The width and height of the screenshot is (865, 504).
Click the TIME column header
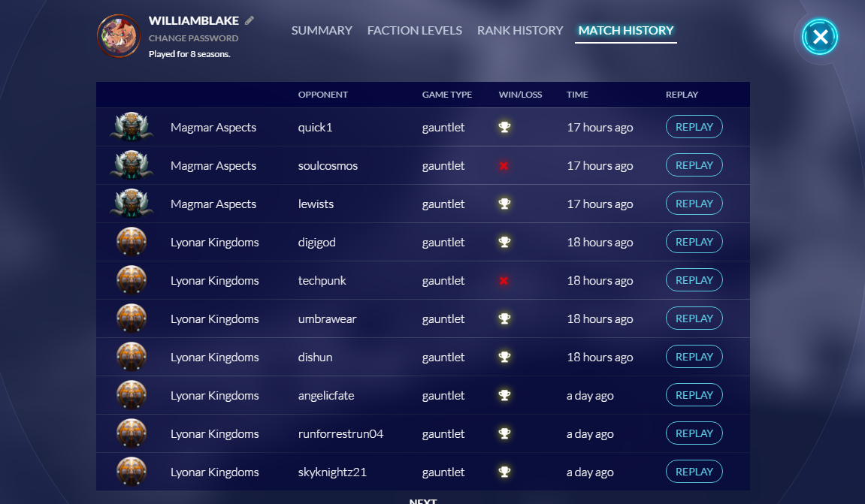click(577, 95)
